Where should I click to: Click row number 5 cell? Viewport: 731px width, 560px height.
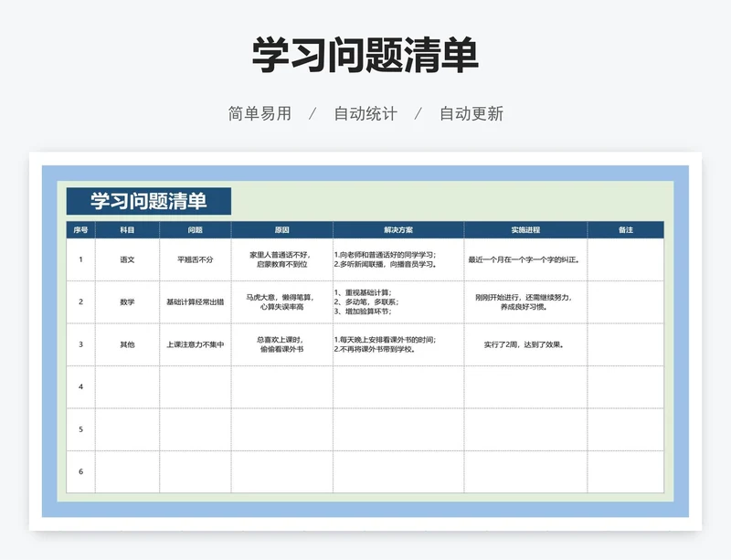(80, 429)
